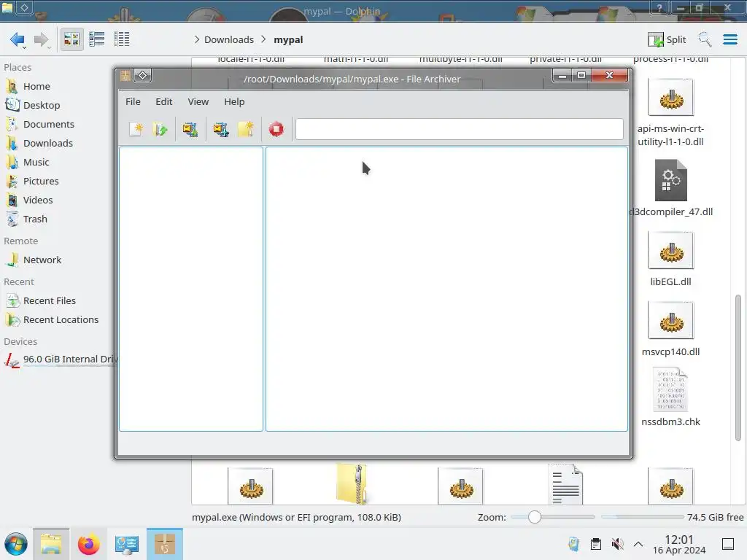Image resolution: width=747 pixels, height=560 pixels.
Task: Click the status bar text mypal.exe (Windows or EFI program, 108.0 KiB)
Action: (296, 517)
